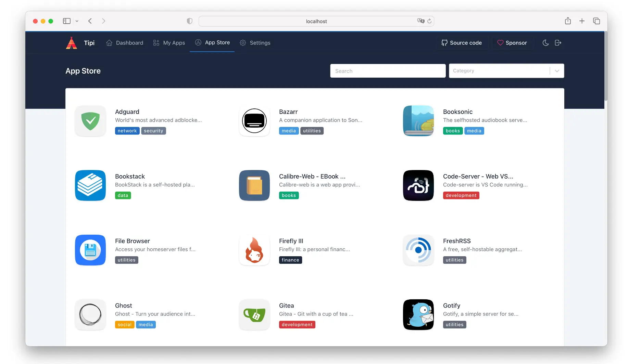This screenshot has height=364, width=628.
Task: Open a new Safari tab
Action: (x=582, y=21)
